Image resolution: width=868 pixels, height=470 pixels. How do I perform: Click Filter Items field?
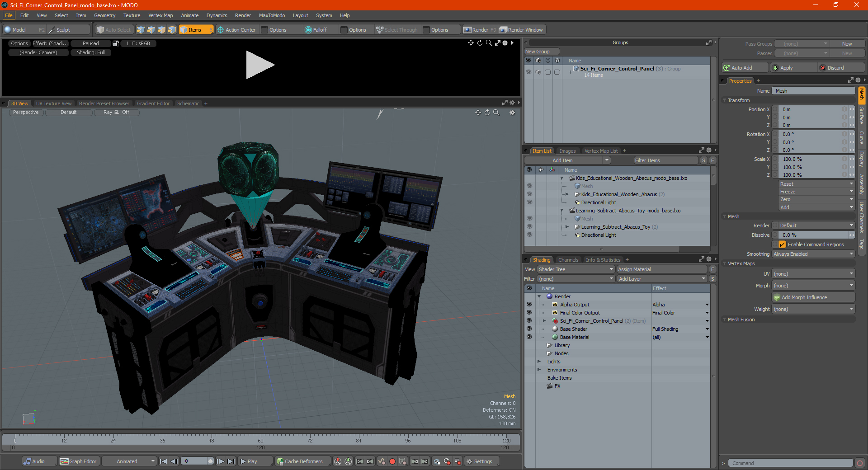click(665, 160)
